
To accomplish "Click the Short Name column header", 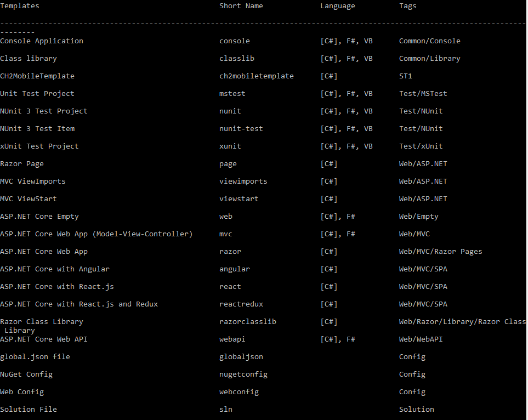I will click(241, 6).
